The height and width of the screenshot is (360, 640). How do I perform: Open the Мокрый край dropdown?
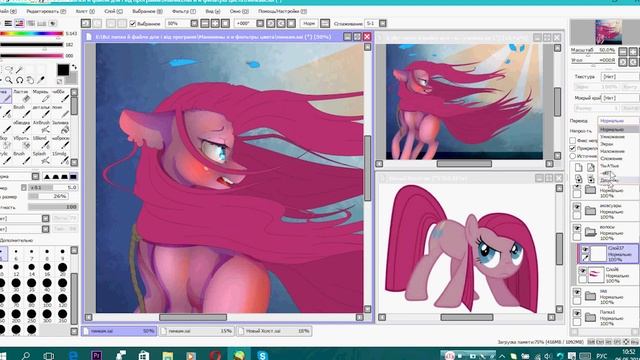[620, 98]
